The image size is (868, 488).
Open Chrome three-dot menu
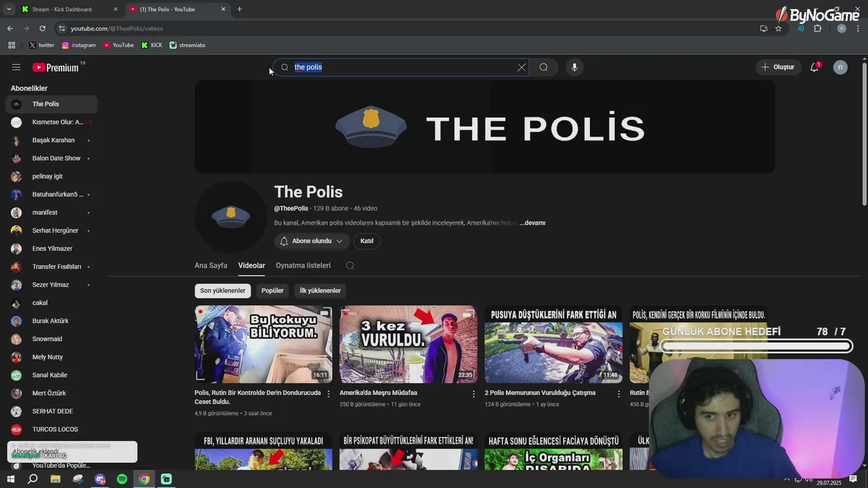point(859,28)
